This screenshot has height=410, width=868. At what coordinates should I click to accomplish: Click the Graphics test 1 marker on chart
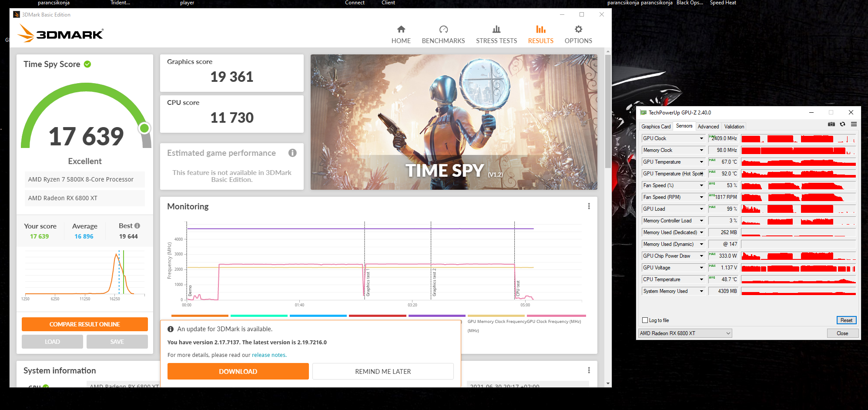[x=368, y=282]
